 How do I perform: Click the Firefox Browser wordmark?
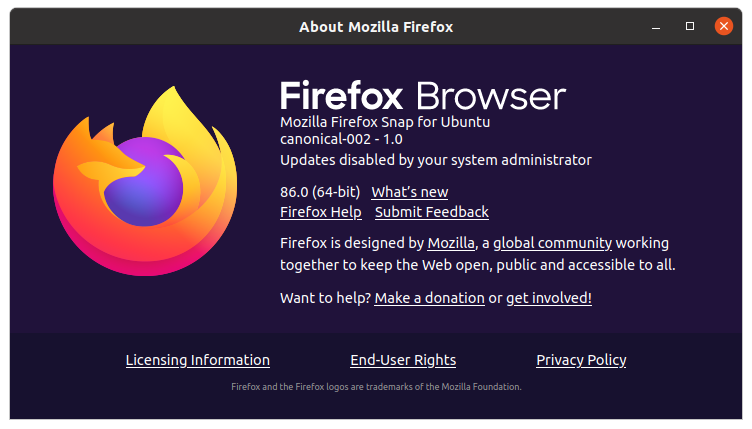423,96
